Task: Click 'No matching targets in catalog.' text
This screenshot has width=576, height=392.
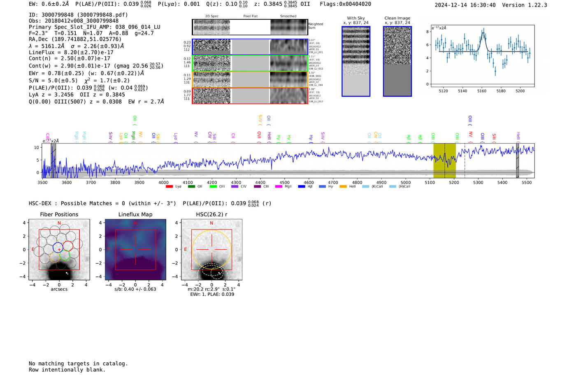Action: click(x=78, y=364)
